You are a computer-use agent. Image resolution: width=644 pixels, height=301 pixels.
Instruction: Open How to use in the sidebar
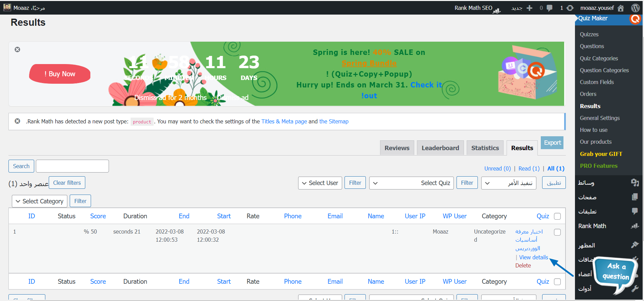pos(594,130)
